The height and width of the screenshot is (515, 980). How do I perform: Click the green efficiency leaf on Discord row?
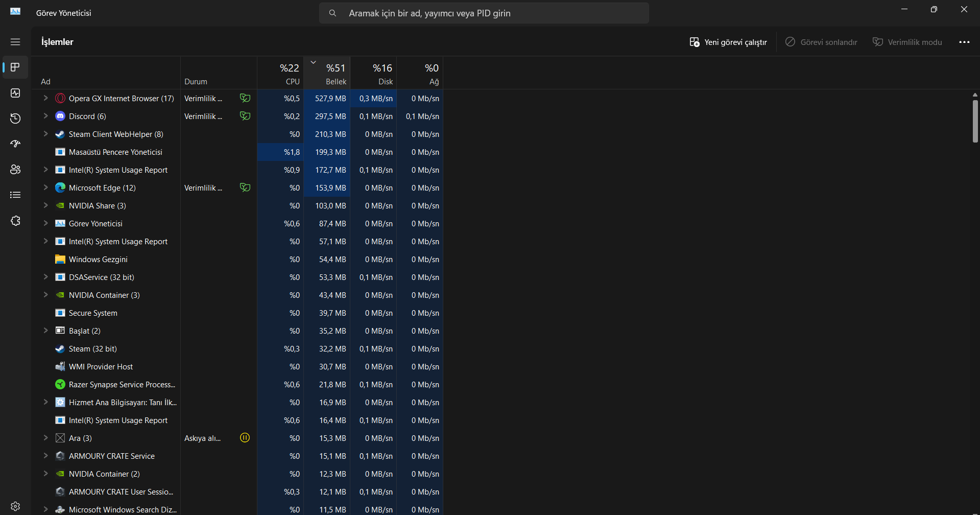tap(245, 115)
